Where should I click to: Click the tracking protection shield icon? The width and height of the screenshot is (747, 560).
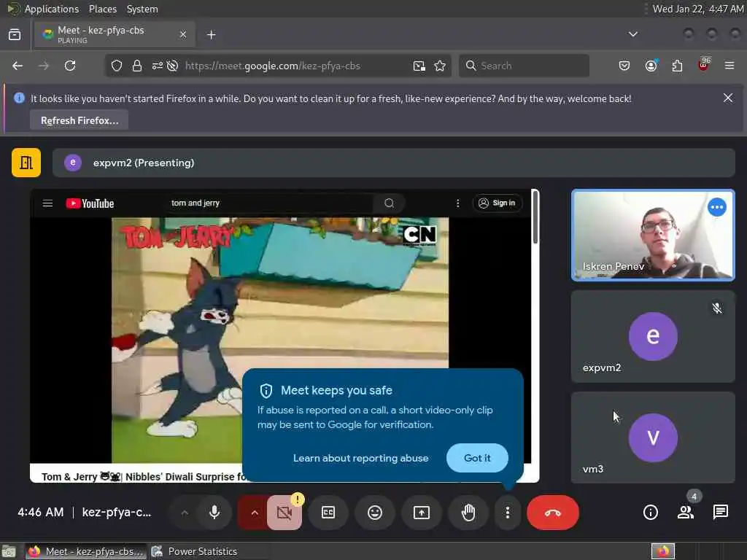click(x=117, y=66)
